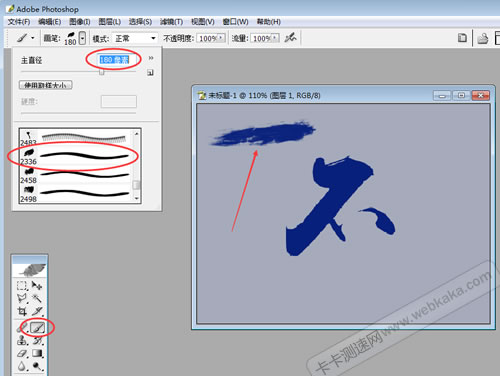Click brush list scroll up arrow
The image size is (500, 376).
(x=136, y=134)
